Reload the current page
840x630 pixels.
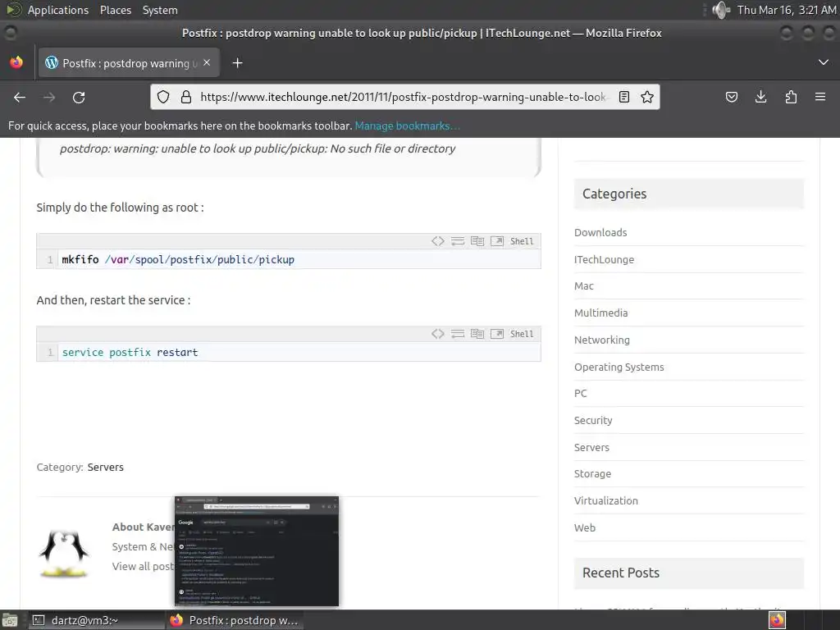(x=79, y=97)
